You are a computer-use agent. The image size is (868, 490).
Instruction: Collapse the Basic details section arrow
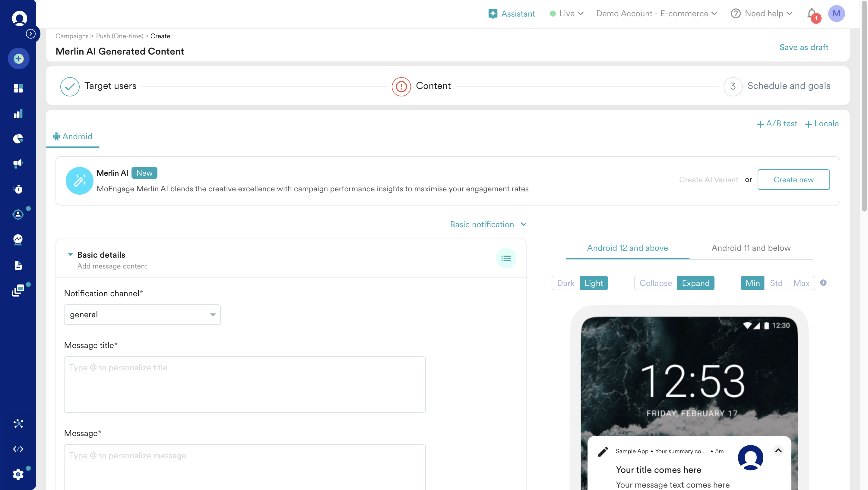71,255
